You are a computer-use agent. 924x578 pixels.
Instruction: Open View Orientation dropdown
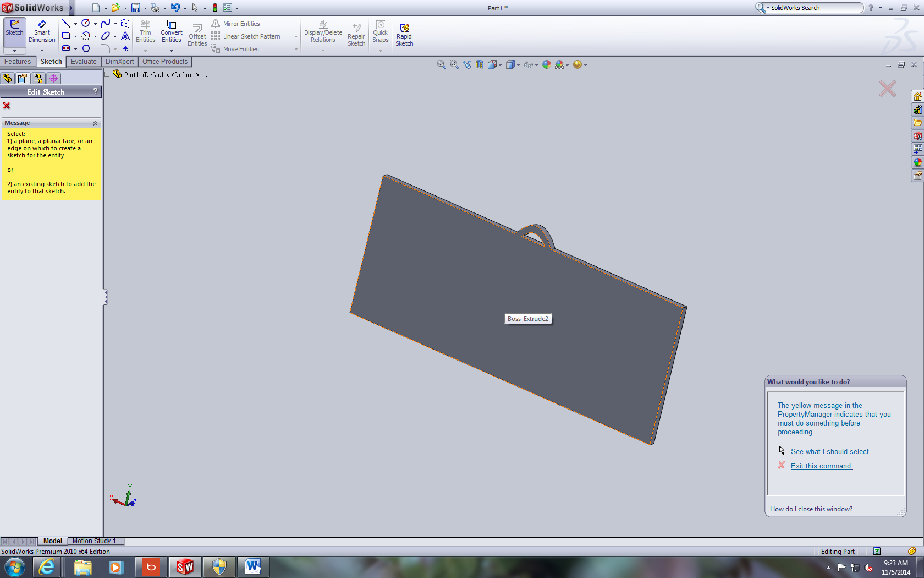[x=500, y=65]
